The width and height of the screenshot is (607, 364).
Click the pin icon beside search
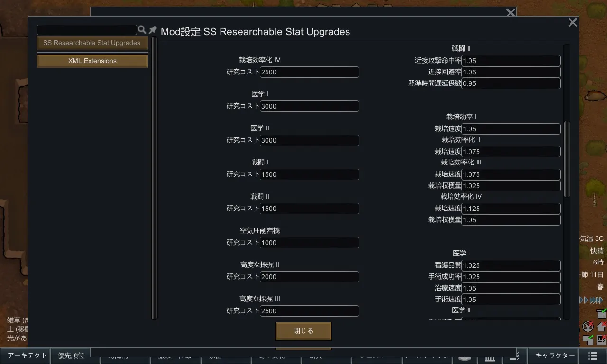point(153,30)
